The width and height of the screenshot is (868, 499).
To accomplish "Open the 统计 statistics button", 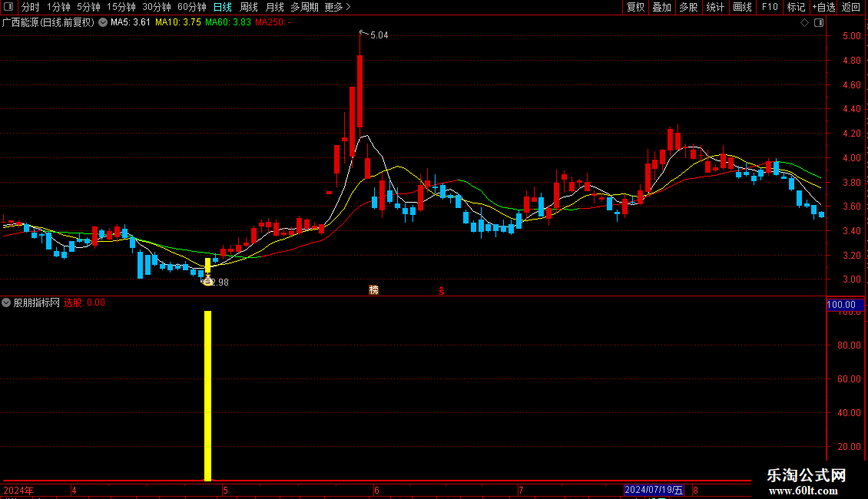I will coord(715,7).
